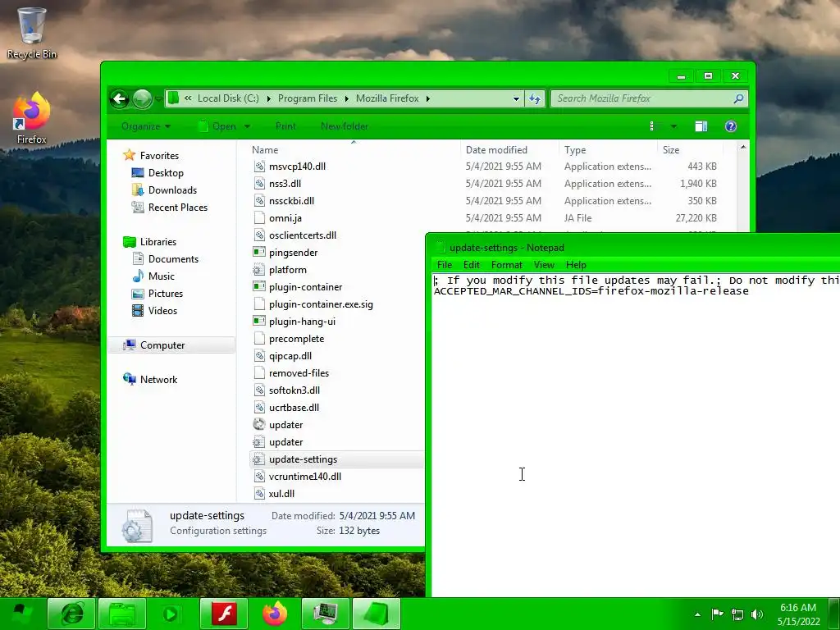Expand the address bar history dropdown
The height and width of the screenshot is (630, 840).
(x=516, y=98)
